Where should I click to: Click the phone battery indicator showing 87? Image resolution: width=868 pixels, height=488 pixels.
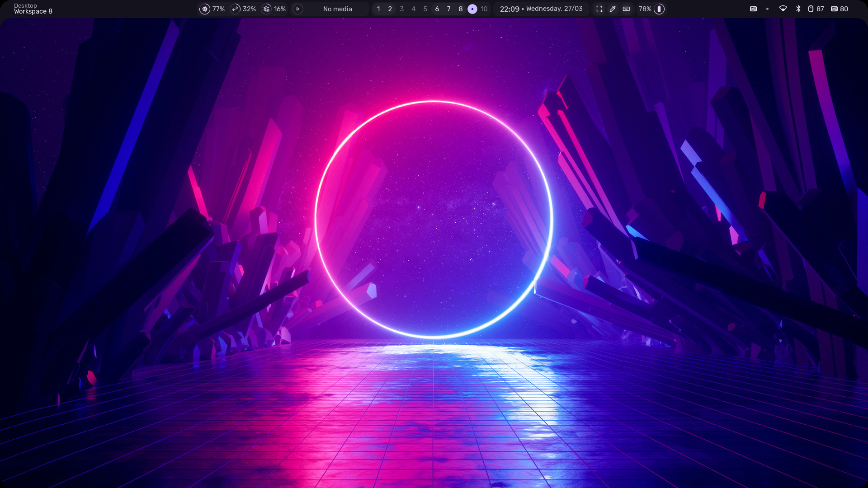coord(816,9)
